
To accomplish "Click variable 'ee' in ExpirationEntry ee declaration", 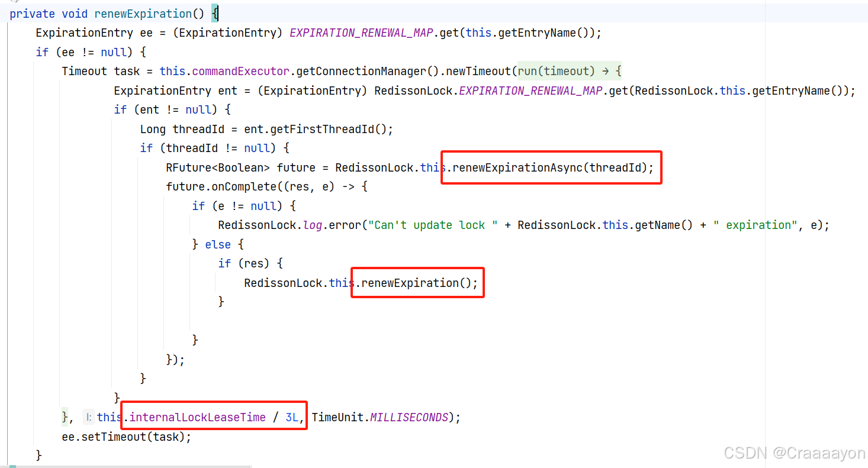I will [146, 33].
